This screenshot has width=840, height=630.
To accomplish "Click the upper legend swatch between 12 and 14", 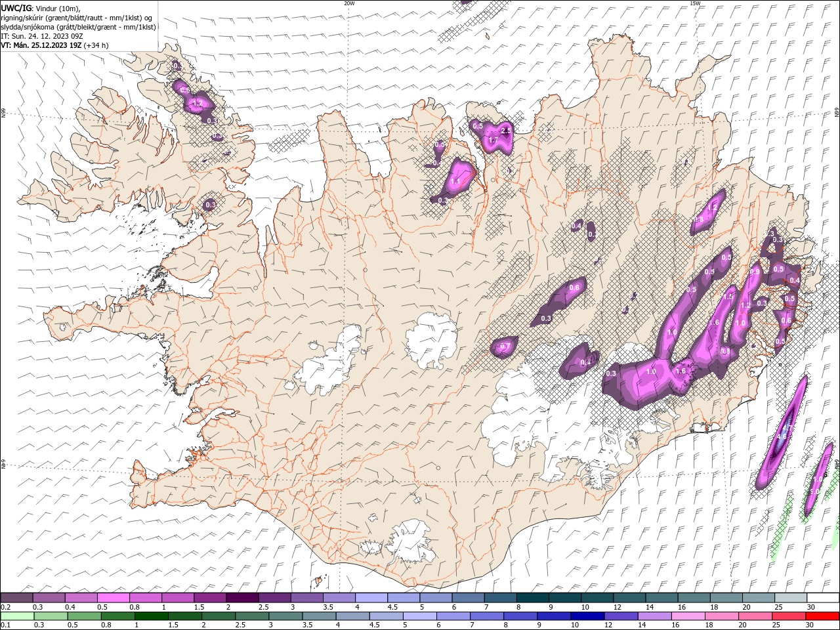I will coord(629,598).
